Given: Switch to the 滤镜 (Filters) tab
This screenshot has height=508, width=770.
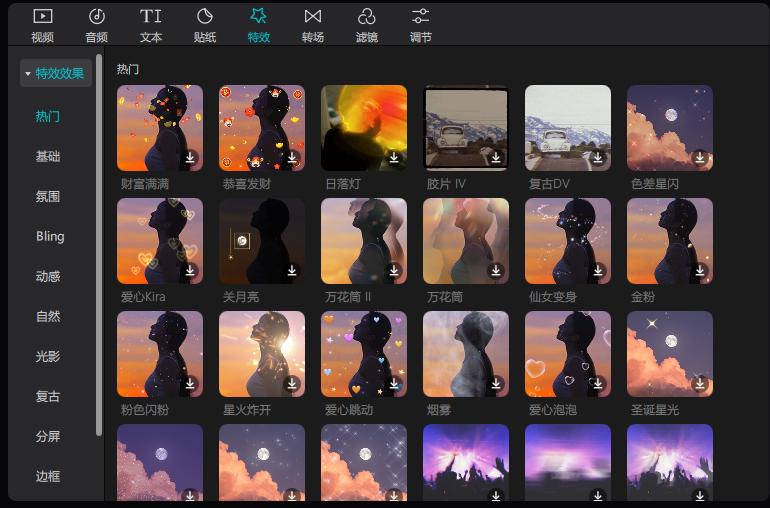Looking at the screenshot, I should pyautogui.click(x=367, y=26).
